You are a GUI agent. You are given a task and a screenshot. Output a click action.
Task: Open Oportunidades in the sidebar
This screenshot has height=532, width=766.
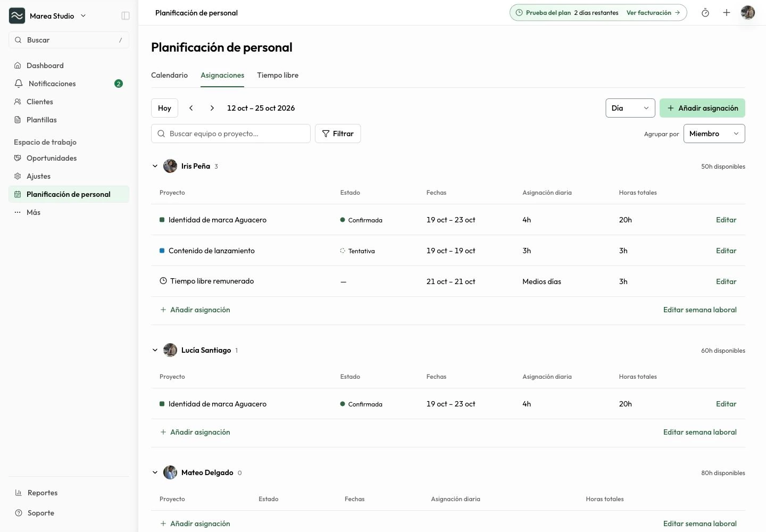pyautogui.click(x=69, y=158)
